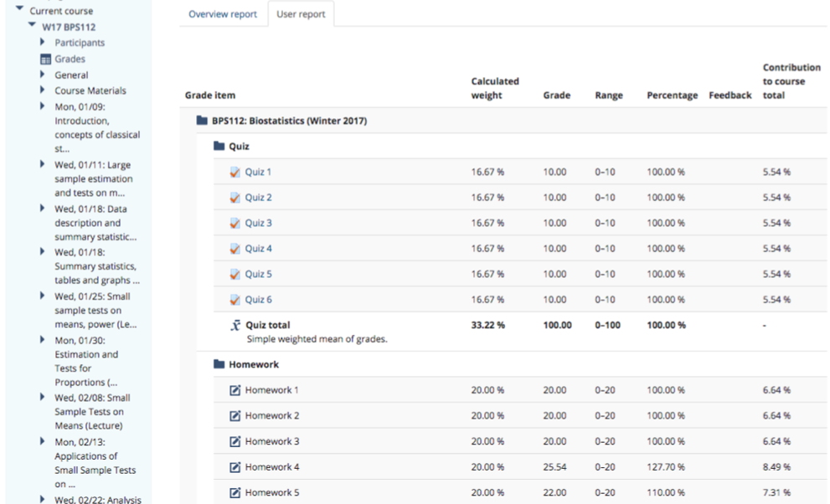
Task: Select the User report tab
Action: [301, 14]
